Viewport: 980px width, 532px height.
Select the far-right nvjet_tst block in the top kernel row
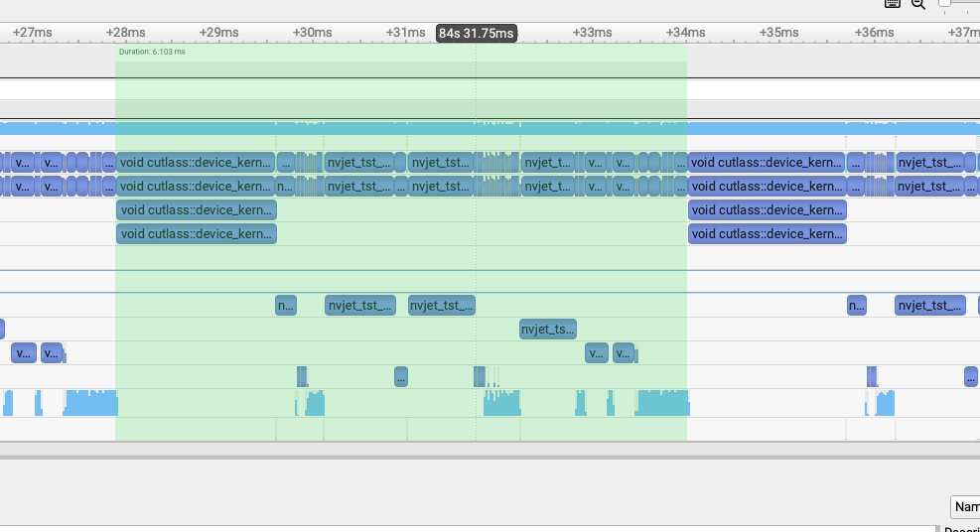(929, 162)
